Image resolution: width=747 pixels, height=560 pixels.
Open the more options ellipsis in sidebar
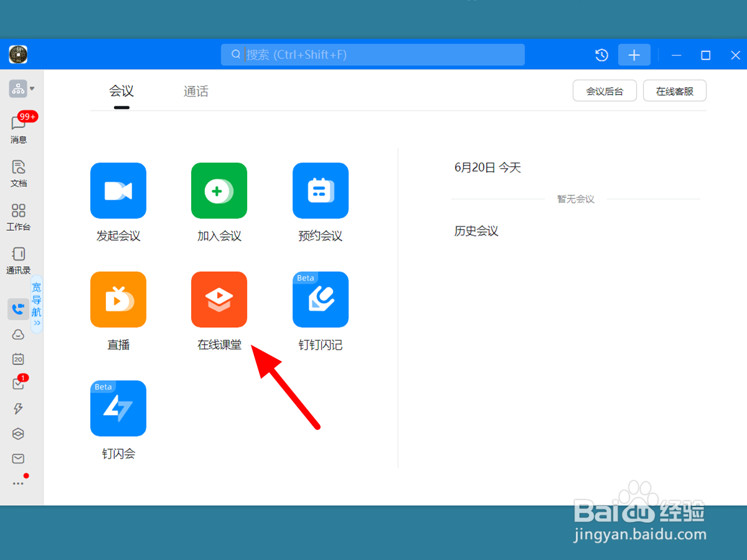click(x=19, y=482)
